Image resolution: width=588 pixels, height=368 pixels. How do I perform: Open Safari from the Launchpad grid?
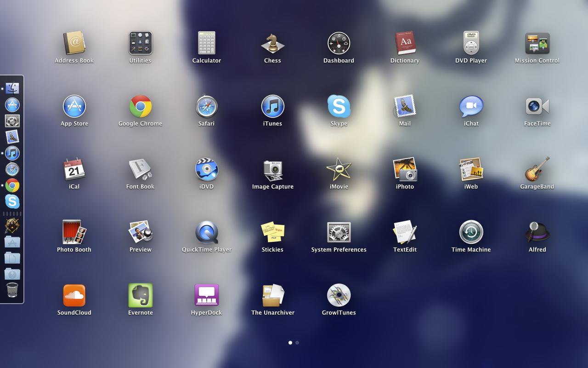click(206, 106)
